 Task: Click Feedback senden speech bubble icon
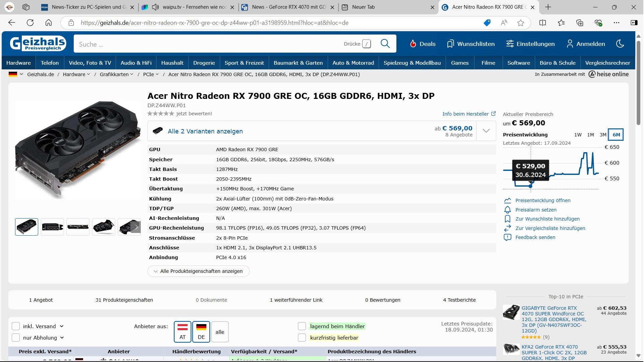[x=508, y=237]
